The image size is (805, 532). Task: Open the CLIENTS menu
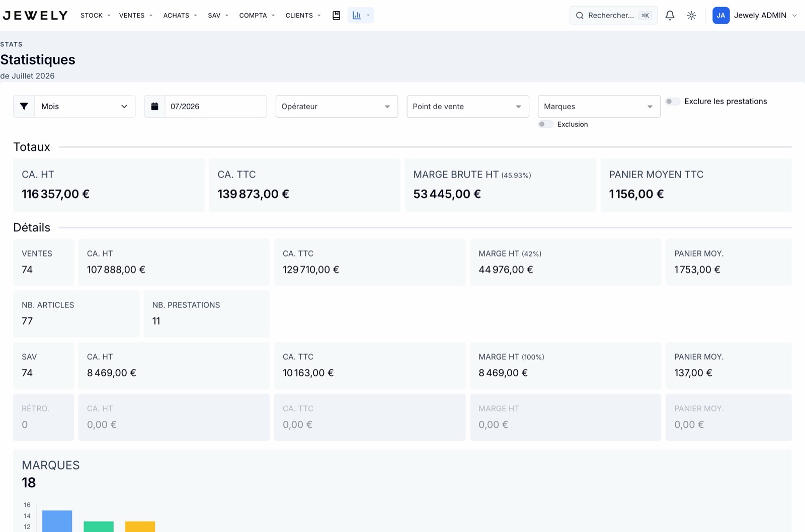[303, 16]
